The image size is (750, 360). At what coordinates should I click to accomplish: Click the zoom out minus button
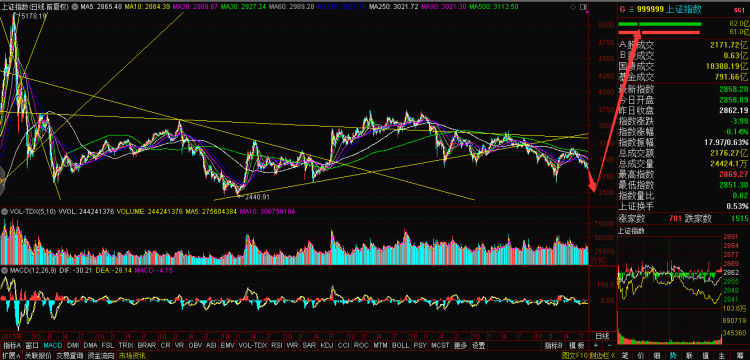click(x=609, y=345)
